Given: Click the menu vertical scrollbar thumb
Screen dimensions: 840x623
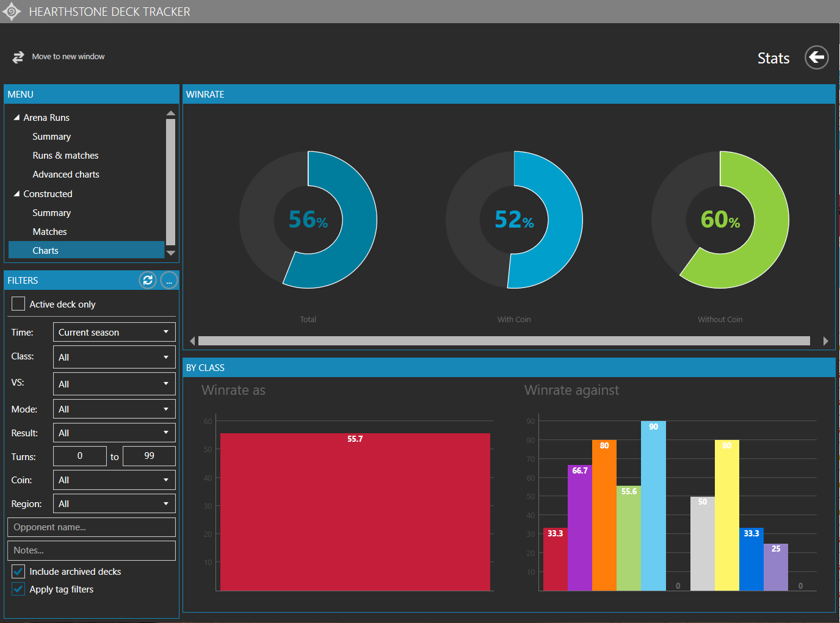Looking at the screenshot, I should [x=171, y=182].
